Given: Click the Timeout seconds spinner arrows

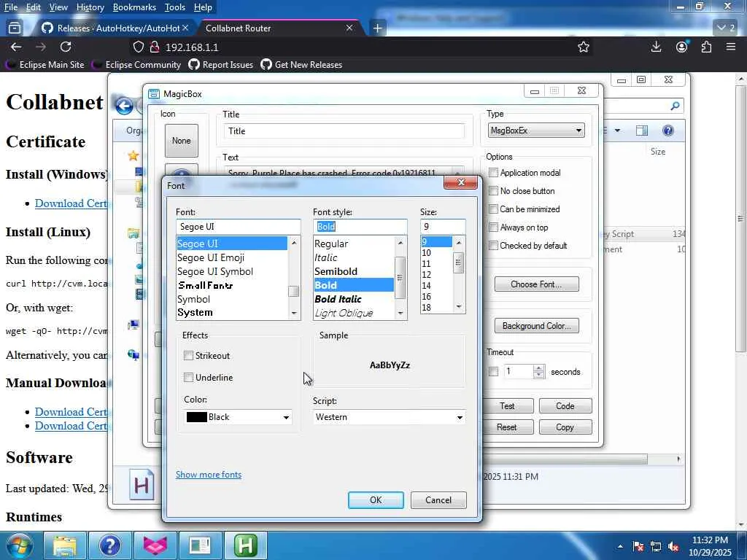Looking at the screenshot, I should pos(539,371).
